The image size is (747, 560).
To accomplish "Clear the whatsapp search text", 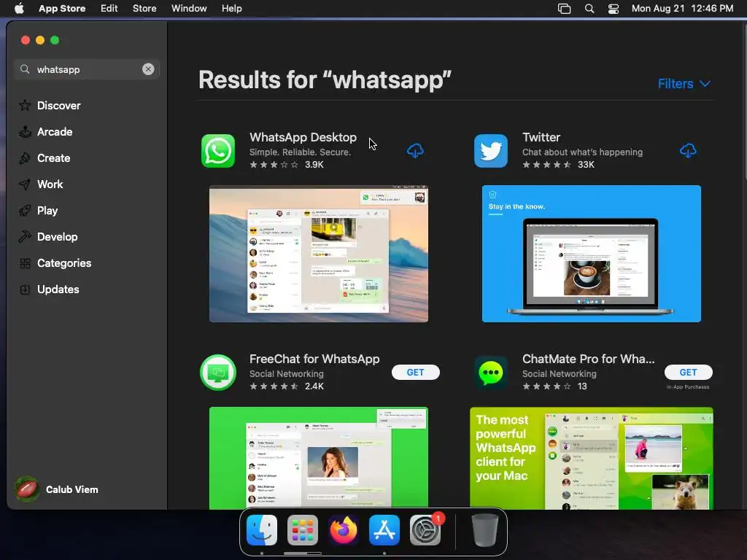I will pyautogui.click(x=148, y=69).
